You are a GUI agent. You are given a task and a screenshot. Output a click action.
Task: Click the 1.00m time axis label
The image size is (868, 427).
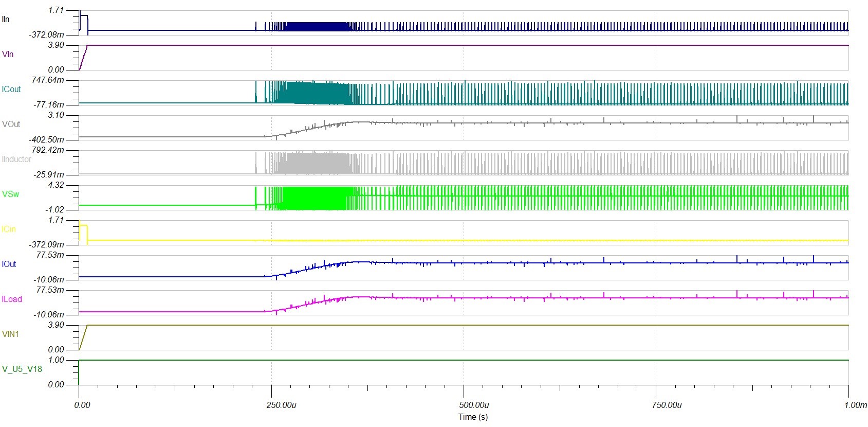coord(855,405)
